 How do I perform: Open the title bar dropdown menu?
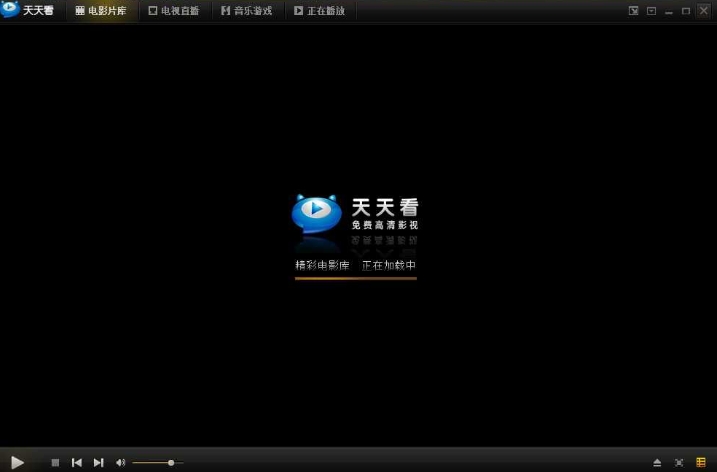[651, 11]
